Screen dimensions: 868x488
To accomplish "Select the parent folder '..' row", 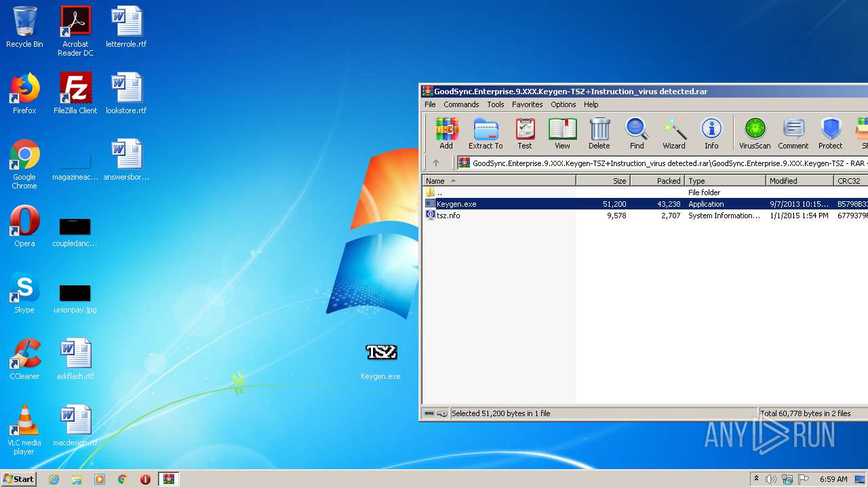I will [x=645, y=192].
